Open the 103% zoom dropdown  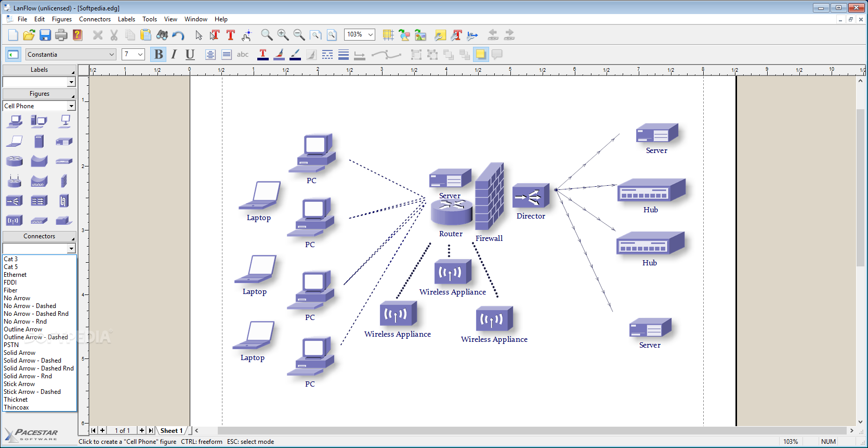click(371, 34)
